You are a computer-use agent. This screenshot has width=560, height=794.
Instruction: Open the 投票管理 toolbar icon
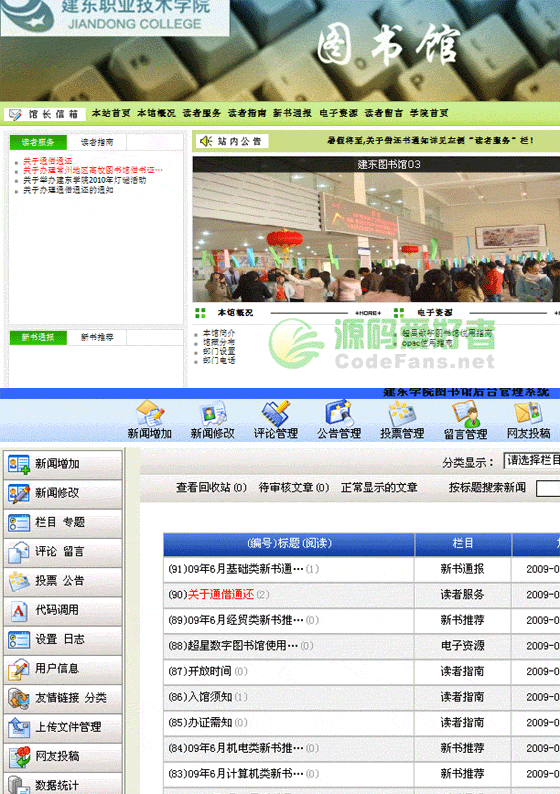402,419
